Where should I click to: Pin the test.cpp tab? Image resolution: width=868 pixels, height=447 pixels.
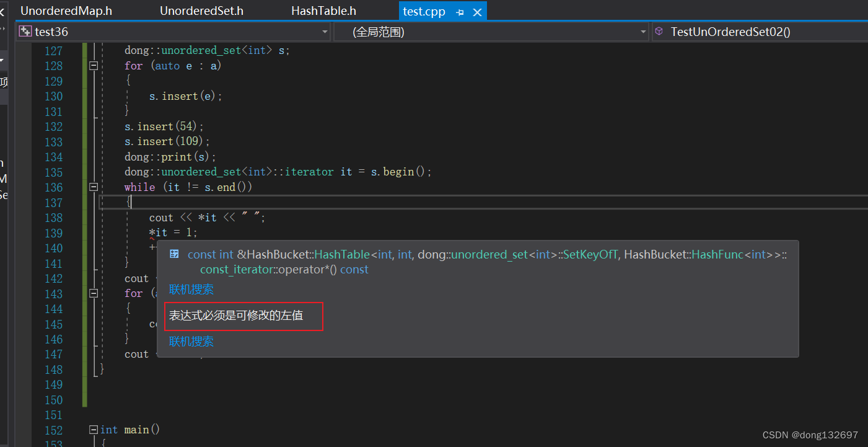click(460, 12)
